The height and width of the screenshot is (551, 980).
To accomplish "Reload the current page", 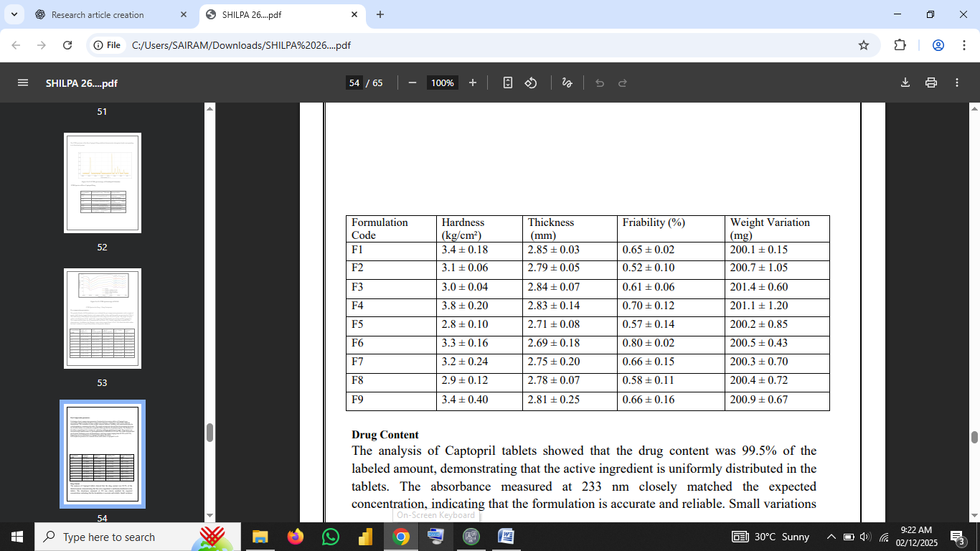I will (67, 45).
